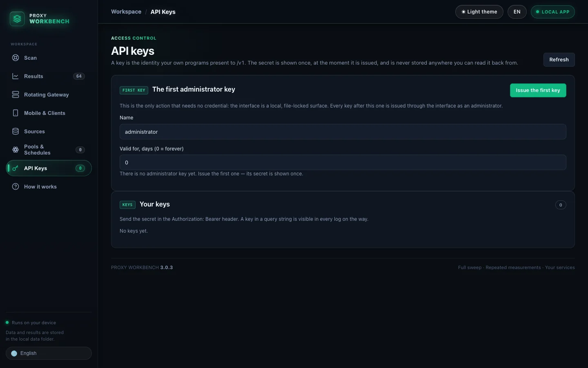Viewport: 588px width, 368px height.
Task: Click the Workspace breadcrumb link
Action: click(126, 12)
